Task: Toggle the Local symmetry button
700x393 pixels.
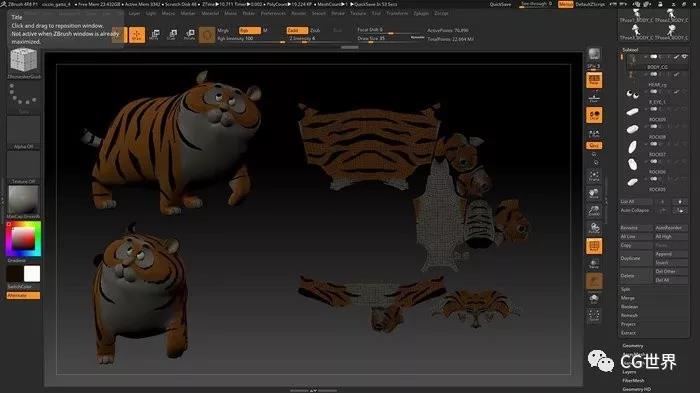Action: tap(594, 115)
